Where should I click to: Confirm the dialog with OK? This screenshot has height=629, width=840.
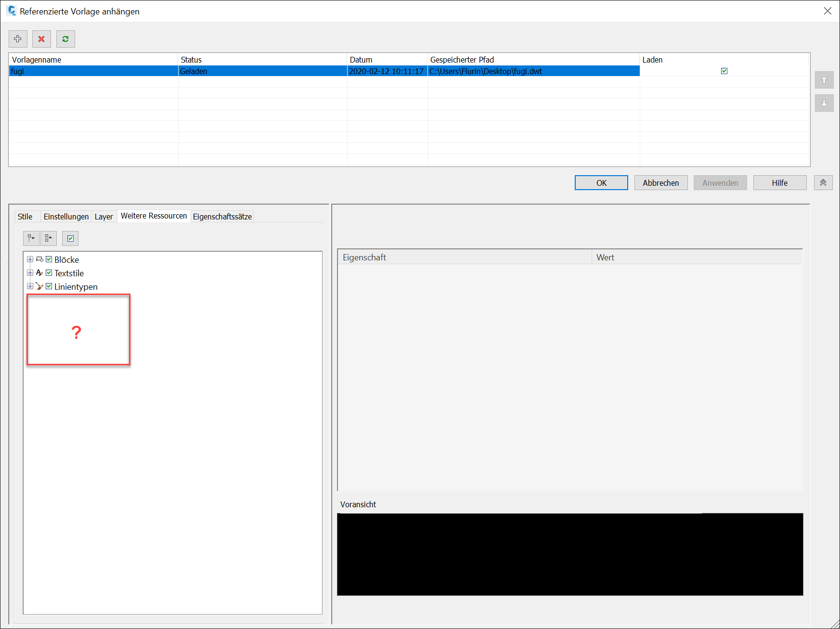(601, 182)
